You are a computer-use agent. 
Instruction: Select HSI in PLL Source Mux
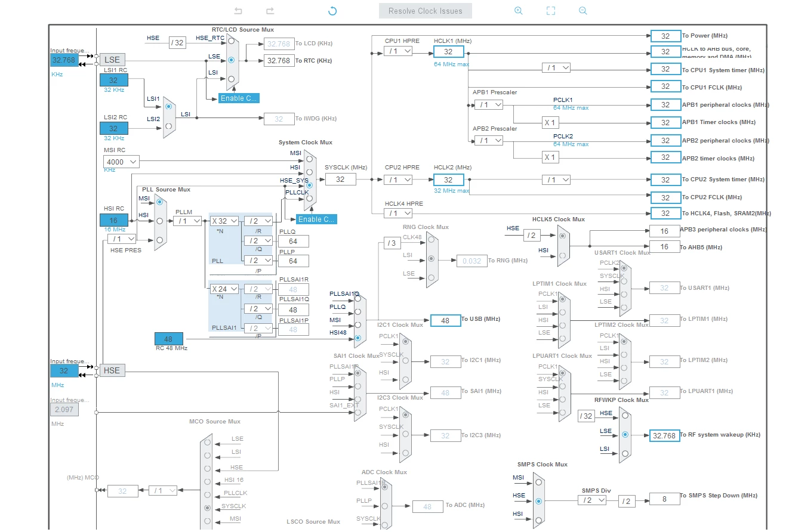[159, 221]
